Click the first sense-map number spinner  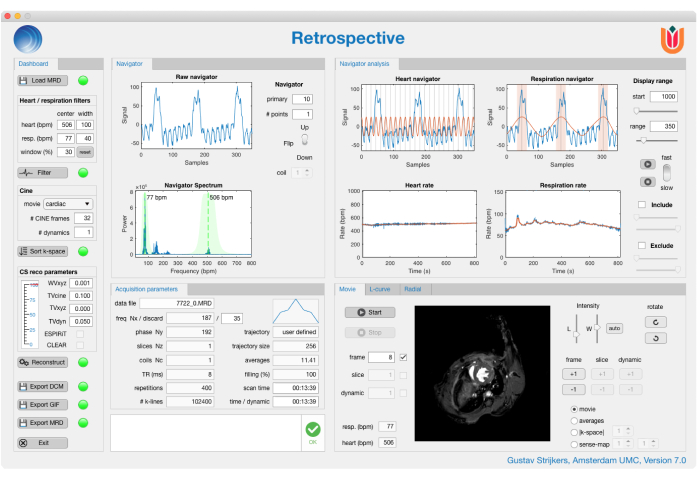(623, 443)
